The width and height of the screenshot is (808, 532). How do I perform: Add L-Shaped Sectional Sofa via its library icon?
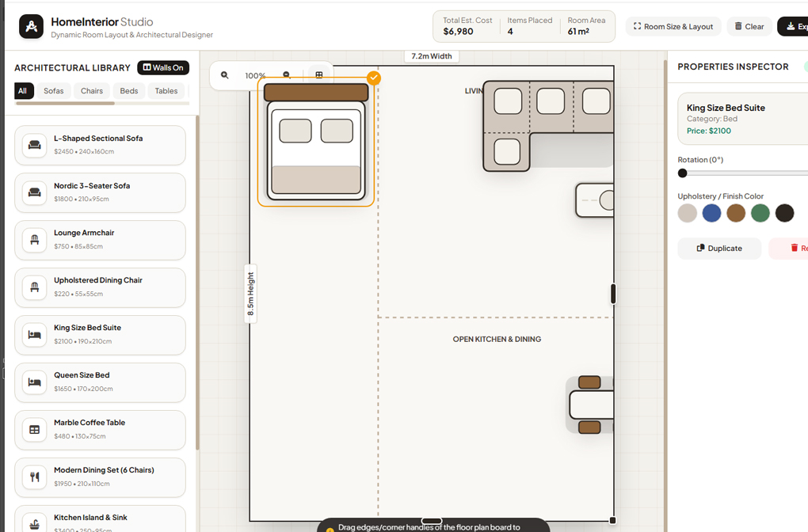(35, 145)
